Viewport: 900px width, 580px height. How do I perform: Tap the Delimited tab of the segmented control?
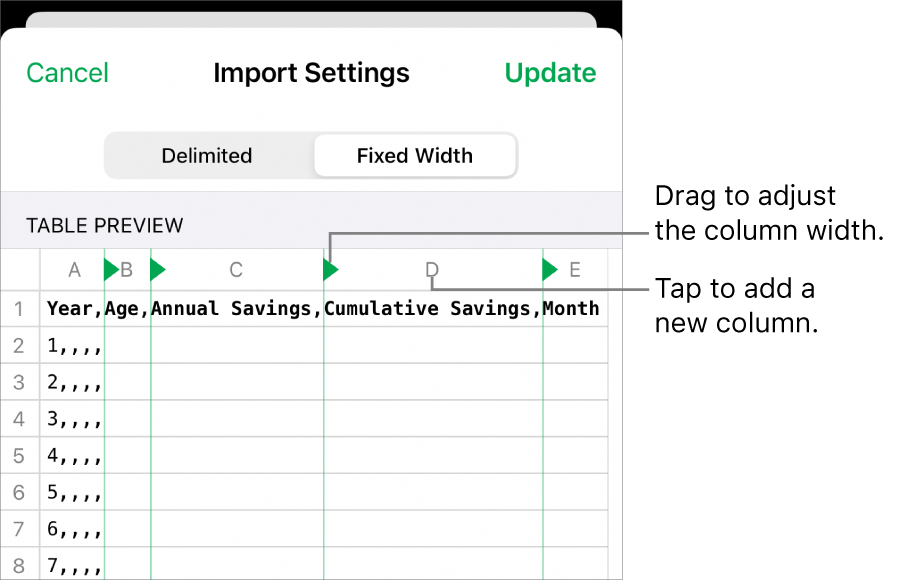click(206, 155)
